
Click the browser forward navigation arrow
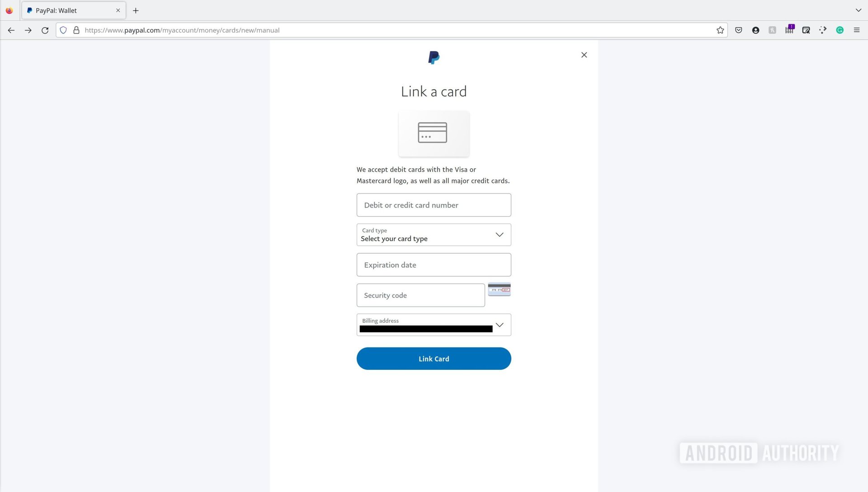[28, 30]
